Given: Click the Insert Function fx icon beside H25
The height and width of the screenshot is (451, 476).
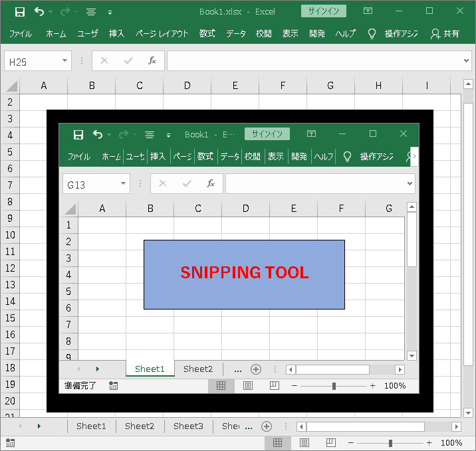Looking at the screenshot, I should pyautogui.click(x=152, y=60).
